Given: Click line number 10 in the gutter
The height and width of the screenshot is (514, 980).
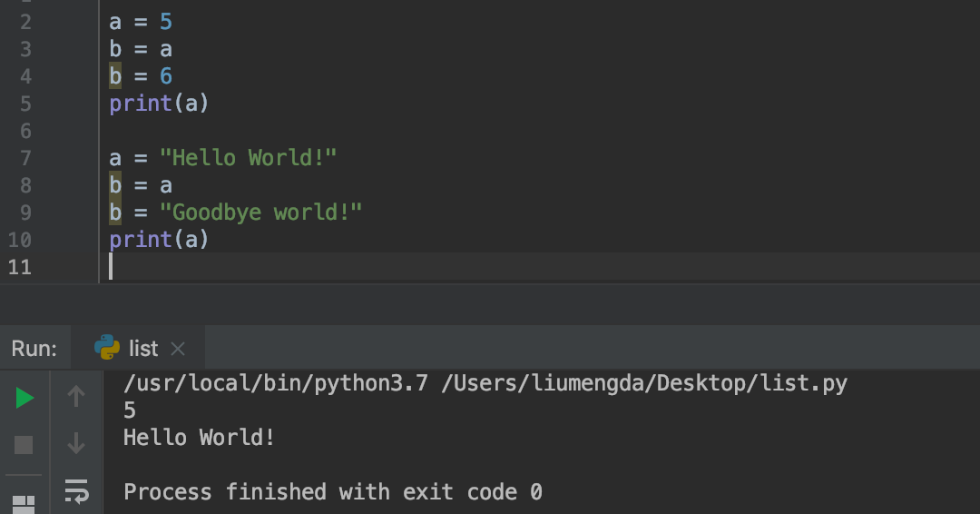Looking at the screenshot, I should pos(19,240).
